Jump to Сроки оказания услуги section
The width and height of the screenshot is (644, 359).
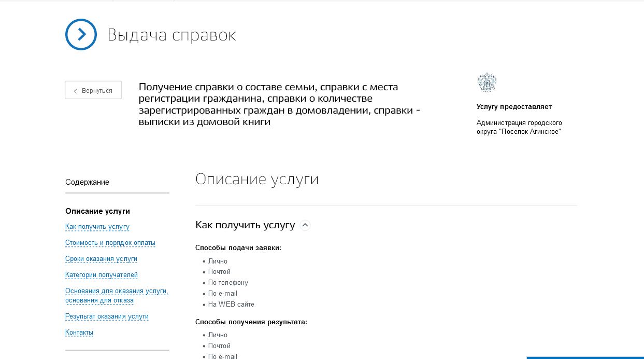tap(101, 259)
